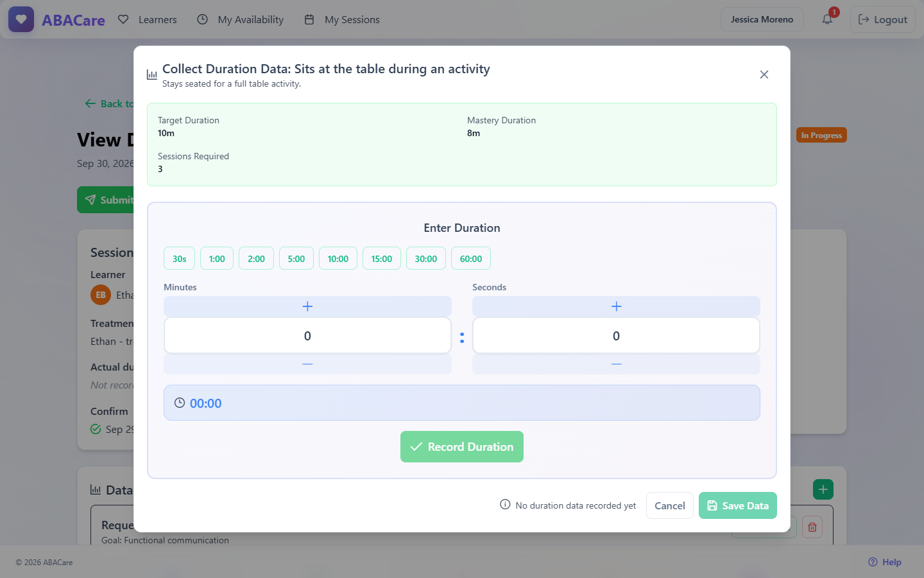Open the notifications bell

point(828,19)
